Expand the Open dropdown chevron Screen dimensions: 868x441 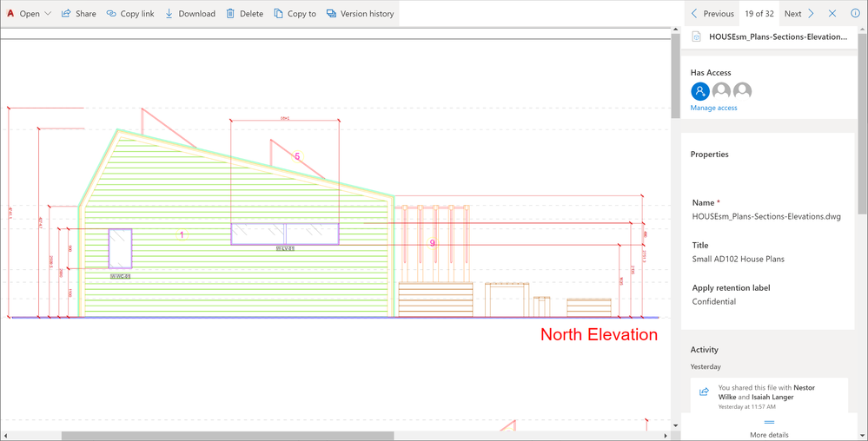[x=48, y=13]
